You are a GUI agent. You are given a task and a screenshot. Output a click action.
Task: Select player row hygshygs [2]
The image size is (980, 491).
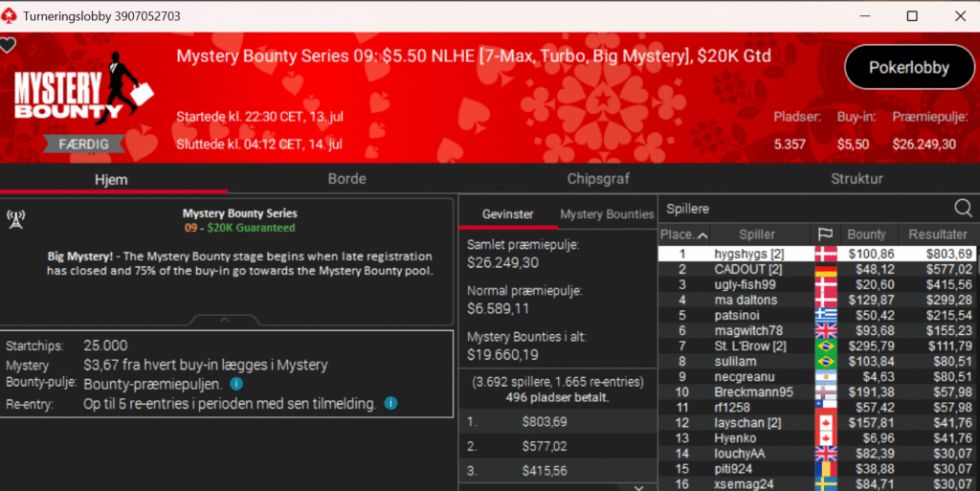(x=817, y=254)
